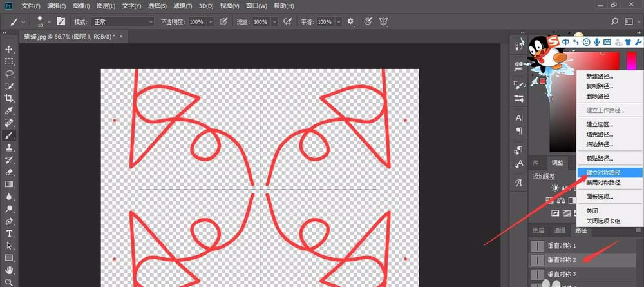Screen dimensions: 644x287
Task: Select the Path Selection tool
Action: pos(8,246)
